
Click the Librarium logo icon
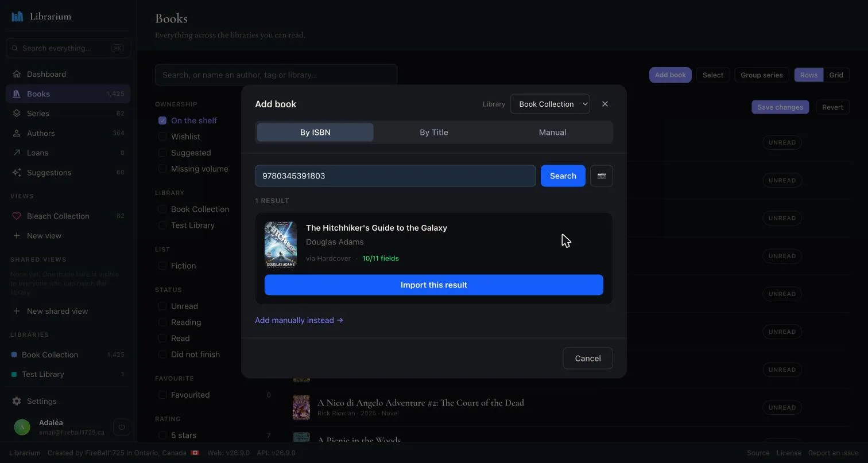17,16
